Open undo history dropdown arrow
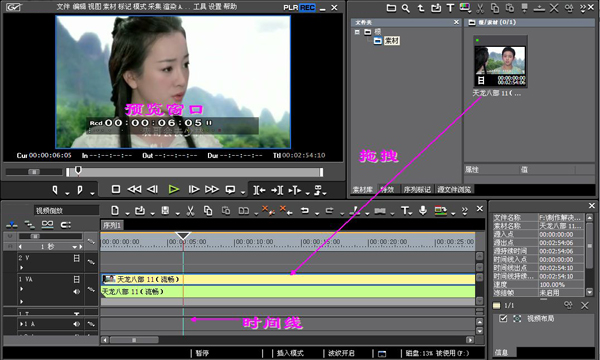The height and width of the screenshot is (360, 600). (316, 213)
